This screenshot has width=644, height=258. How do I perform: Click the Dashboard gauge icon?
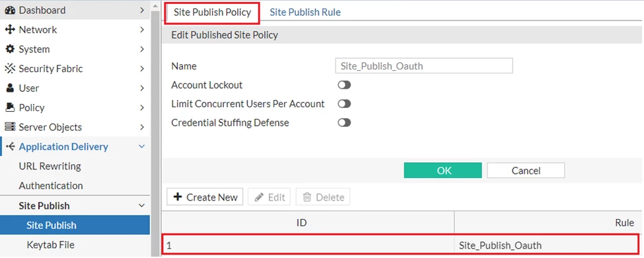(10, 11)
